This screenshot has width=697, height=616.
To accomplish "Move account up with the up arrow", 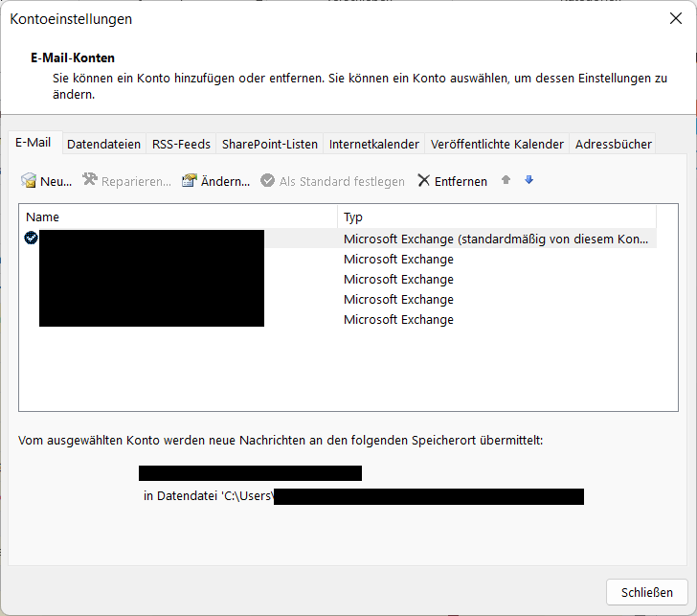I will click(x=506, y=180).
